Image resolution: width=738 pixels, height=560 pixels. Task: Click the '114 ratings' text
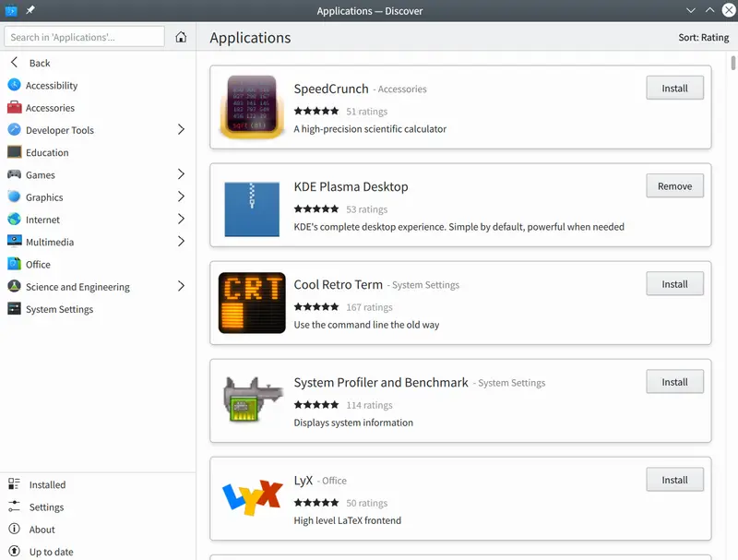pyautogui.click(x=369, y=405)
